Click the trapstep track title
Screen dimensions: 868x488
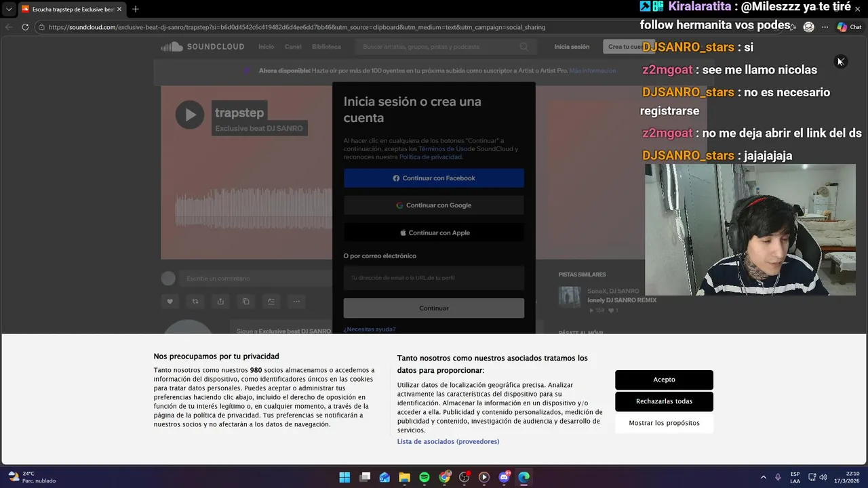[239, 113]
